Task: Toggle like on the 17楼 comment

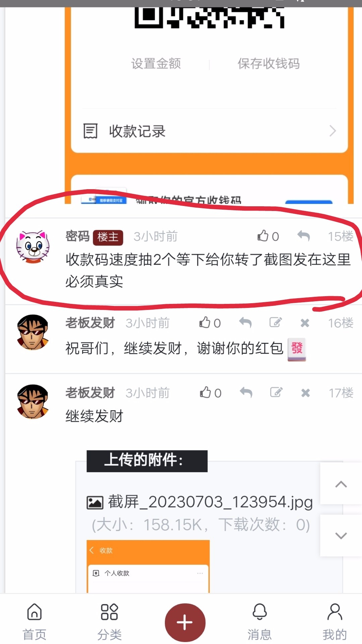Action: click(x=210, y=392)
